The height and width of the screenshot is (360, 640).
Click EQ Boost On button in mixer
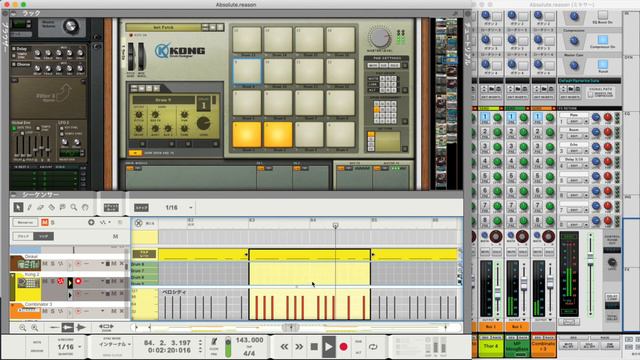[602, 15]
